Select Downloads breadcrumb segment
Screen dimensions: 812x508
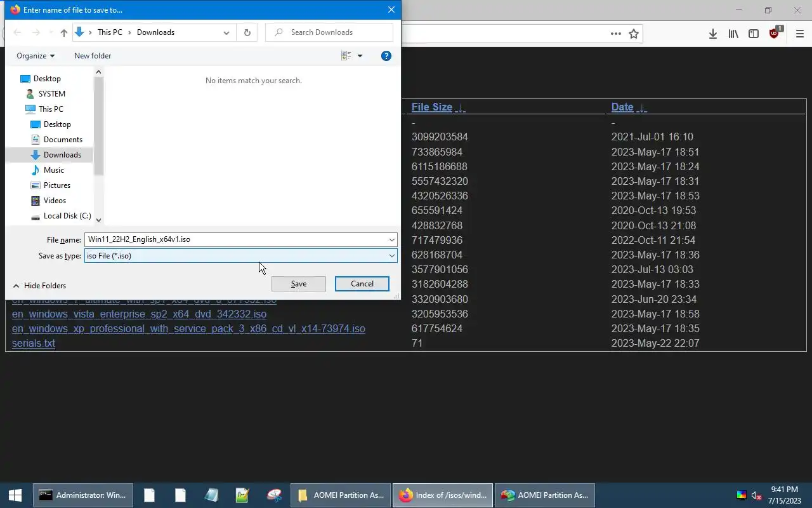(x=155, y=32)
